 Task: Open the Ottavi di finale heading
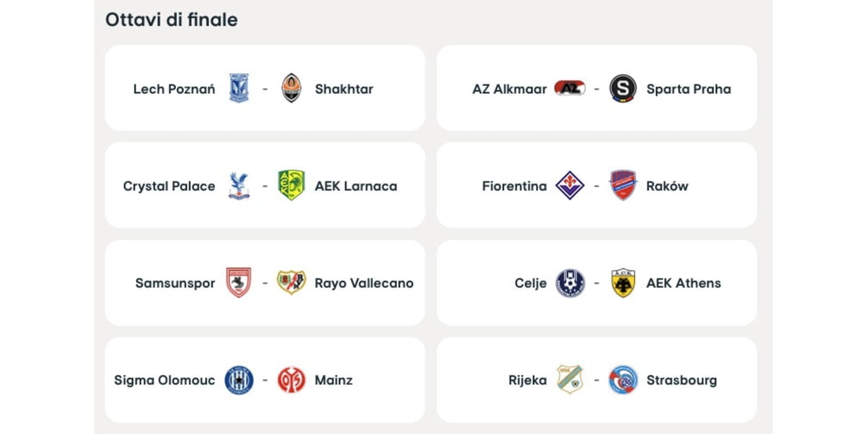(x=171, y=20)
